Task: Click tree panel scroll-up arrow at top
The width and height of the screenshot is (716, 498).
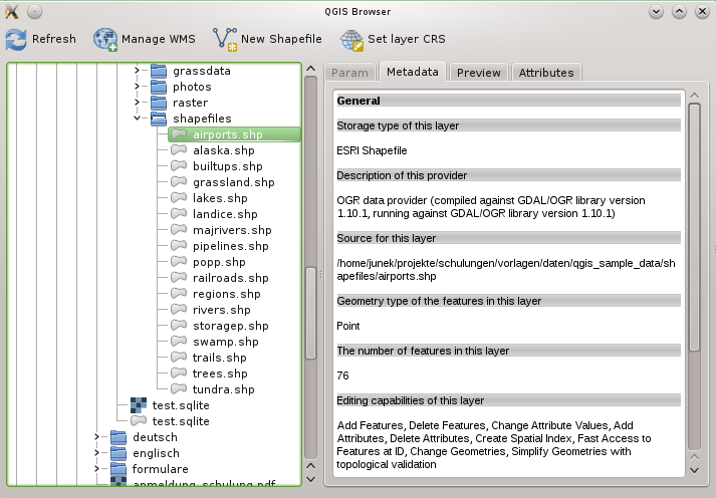Action: click(x=311, y=69)
